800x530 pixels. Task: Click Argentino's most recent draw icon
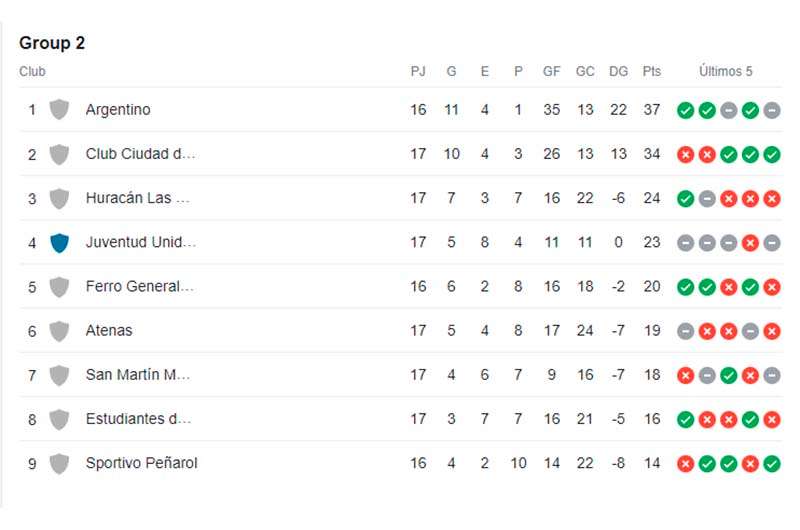tap(771, 110)
